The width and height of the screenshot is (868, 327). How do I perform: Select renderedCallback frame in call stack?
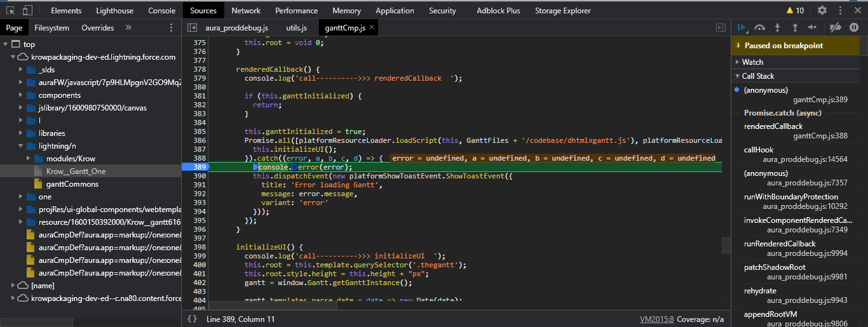point(773,126)
